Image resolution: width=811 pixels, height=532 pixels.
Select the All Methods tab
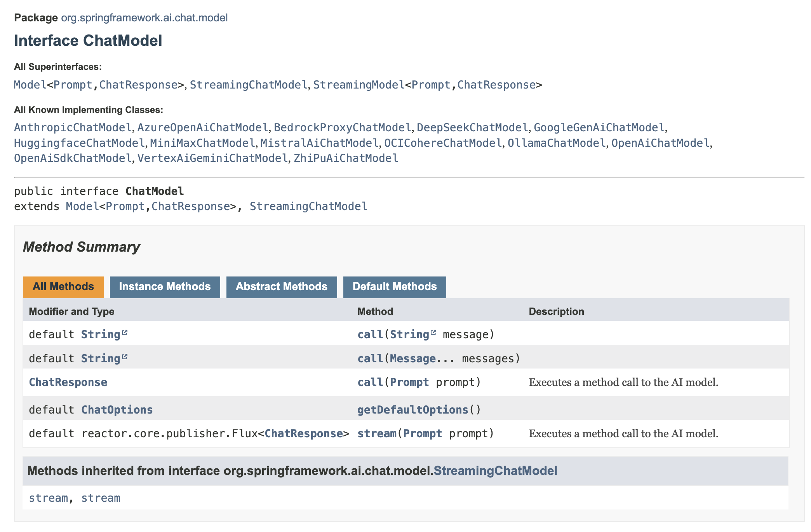pos(63,287)
